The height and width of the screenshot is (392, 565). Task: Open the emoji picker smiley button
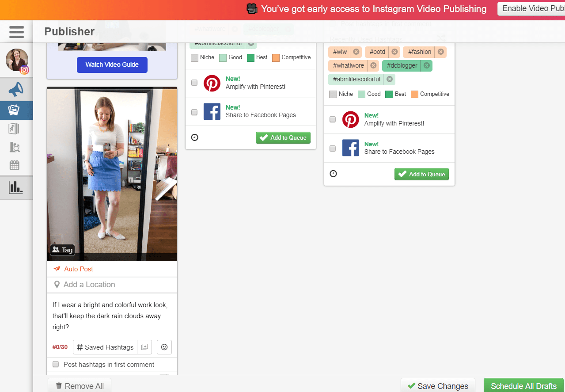point(164,347)
